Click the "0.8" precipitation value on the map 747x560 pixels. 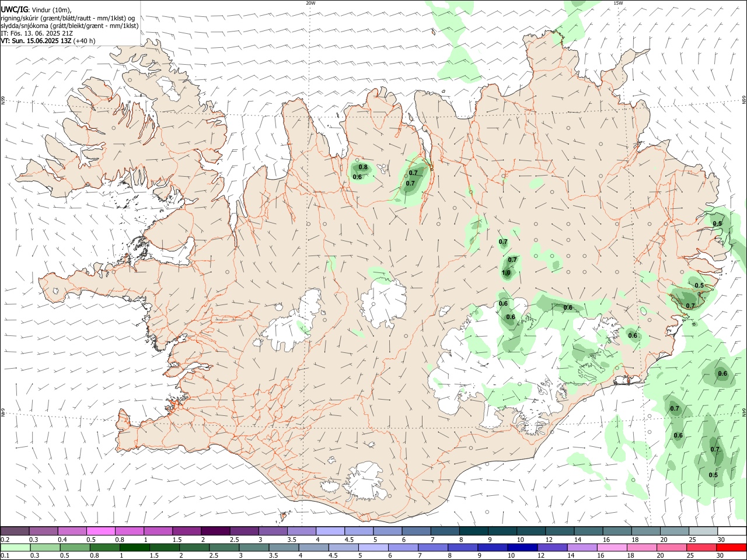363,167
